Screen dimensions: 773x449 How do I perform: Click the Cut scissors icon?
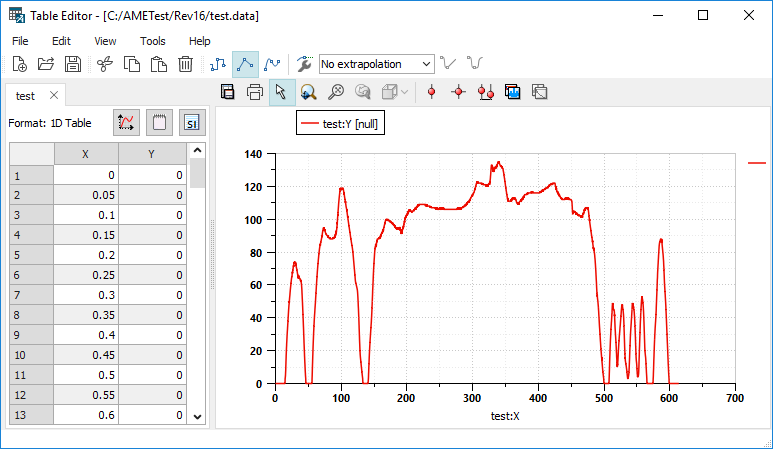pyautogui.click(x=105, y=64)
